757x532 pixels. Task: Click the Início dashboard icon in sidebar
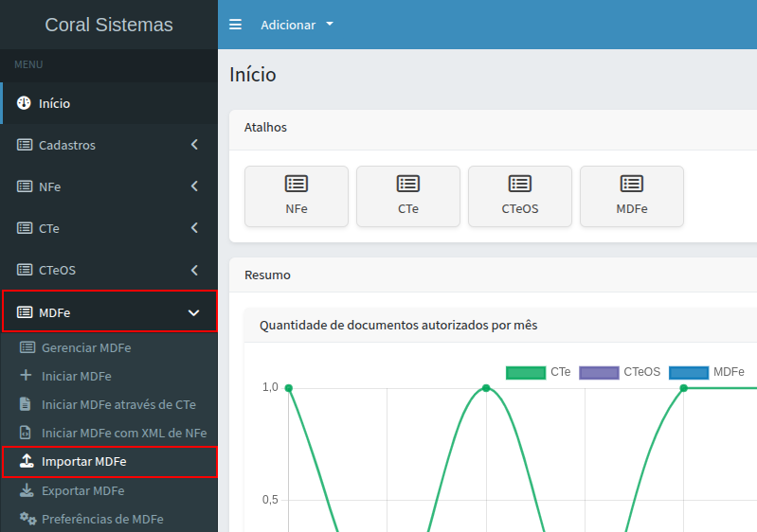pyautogui.click(x=25, y=103)
